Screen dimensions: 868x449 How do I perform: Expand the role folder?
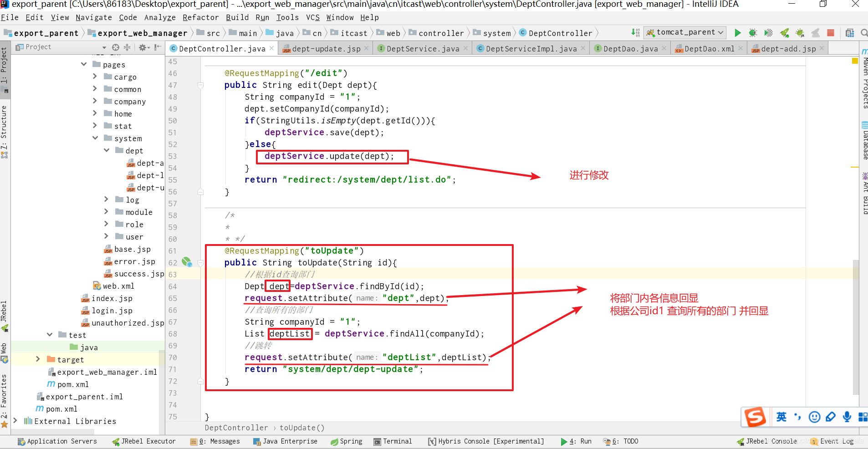click(x=106, y=224)
